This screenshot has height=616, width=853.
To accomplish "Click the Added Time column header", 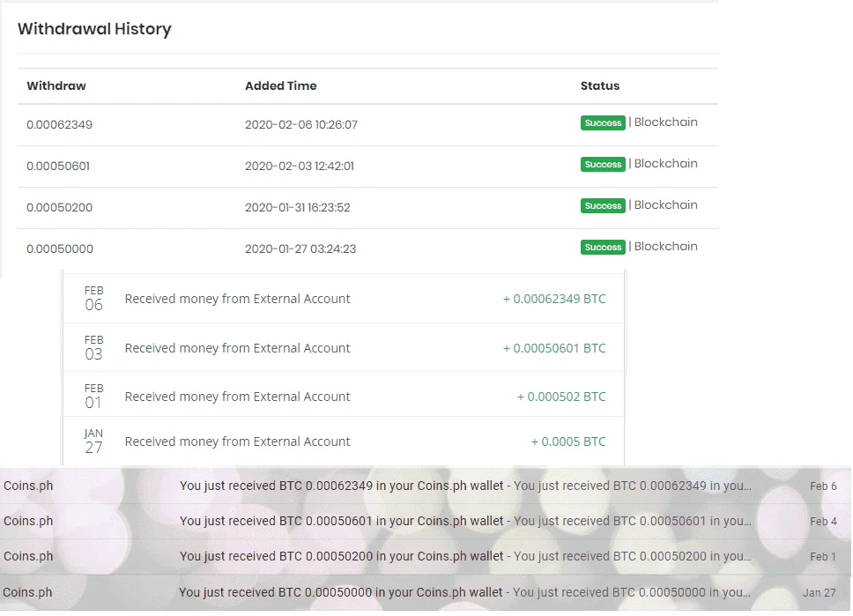I will coord(281,86).
